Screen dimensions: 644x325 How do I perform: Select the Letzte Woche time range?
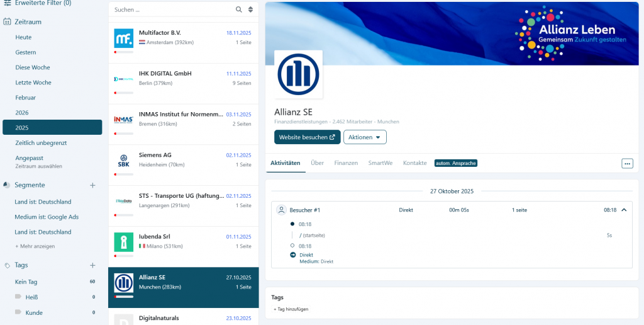(33, 83)
